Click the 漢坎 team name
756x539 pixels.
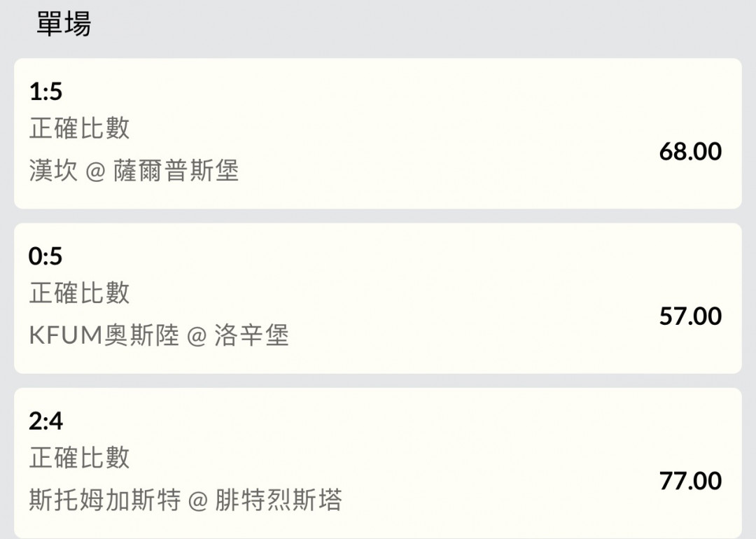coord(53,171)
